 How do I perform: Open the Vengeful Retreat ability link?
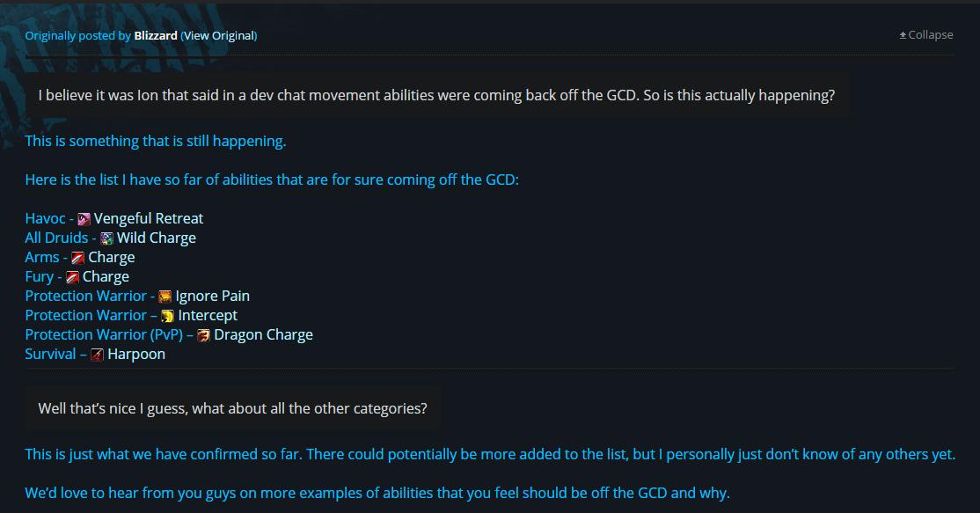[149, 218]
